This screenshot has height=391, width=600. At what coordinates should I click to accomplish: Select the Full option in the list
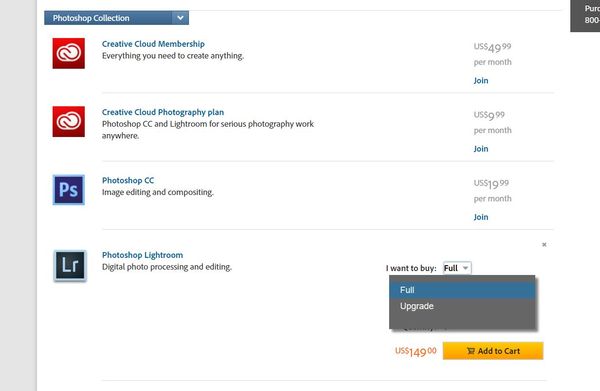point(462,290)
